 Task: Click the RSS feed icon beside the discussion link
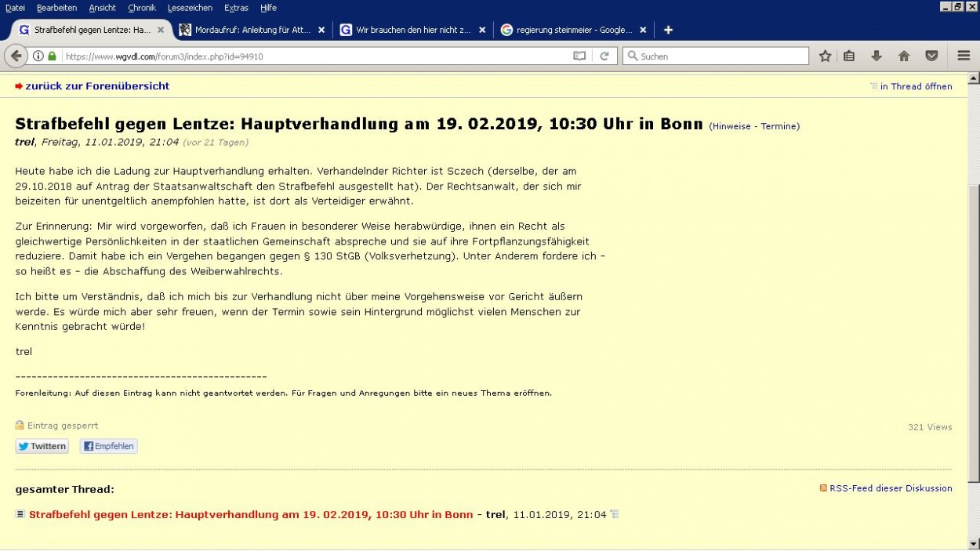pyautogui.click(x=823, y=488)
